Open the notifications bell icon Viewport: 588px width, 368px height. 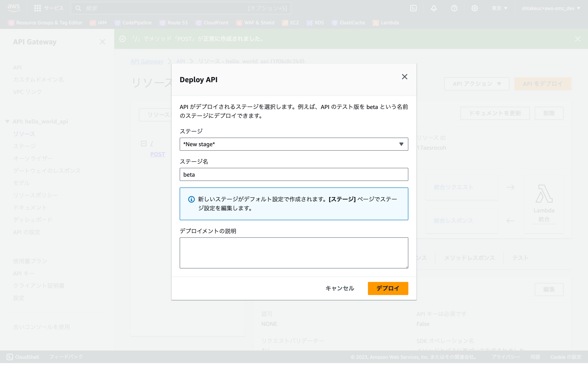pyautogui.click(x=434, y=8)
